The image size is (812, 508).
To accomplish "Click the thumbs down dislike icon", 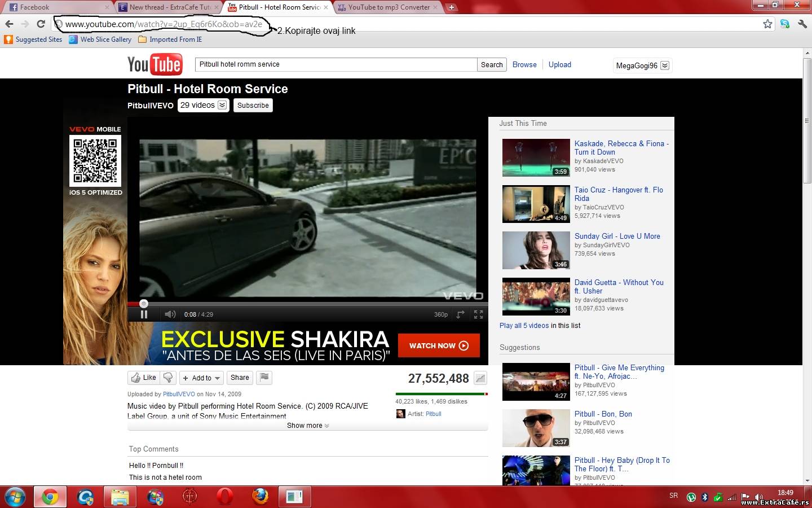I will click(x=168, y=378).
